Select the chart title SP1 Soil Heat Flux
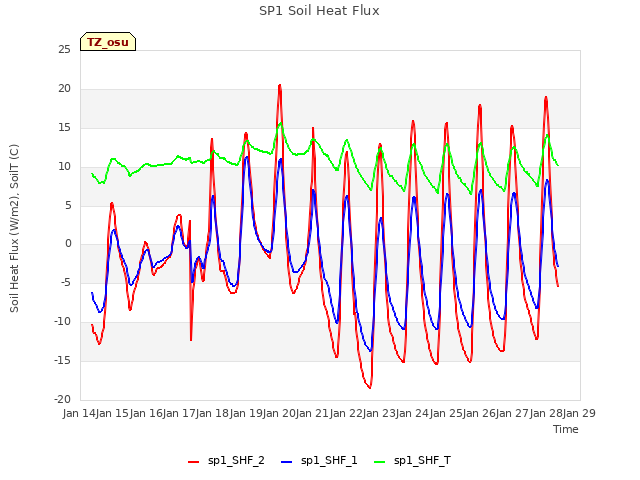Viewport: 640px width, 480px height. (319, 11)
